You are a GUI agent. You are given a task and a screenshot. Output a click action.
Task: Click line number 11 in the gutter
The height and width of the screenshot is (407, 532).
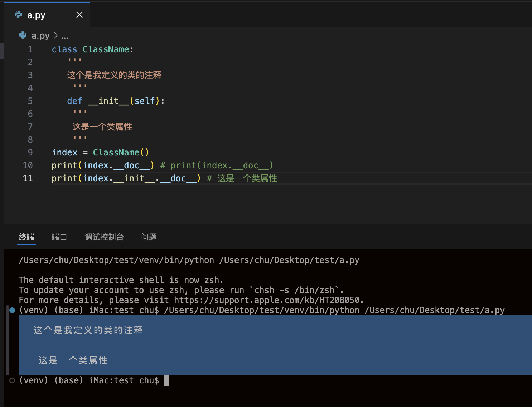coord(28,178)
